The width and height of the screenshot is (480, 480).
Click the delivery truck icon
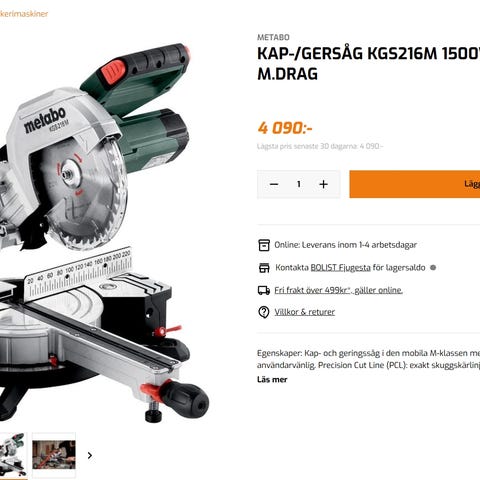click(264, 290)
